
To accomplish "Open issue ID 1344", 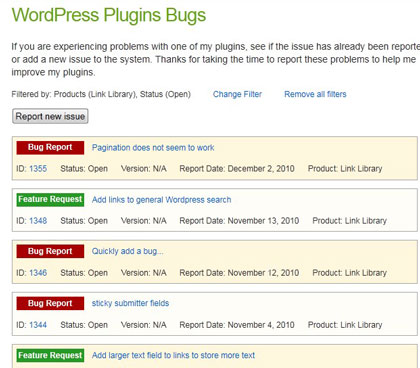I will click(38, 325).
